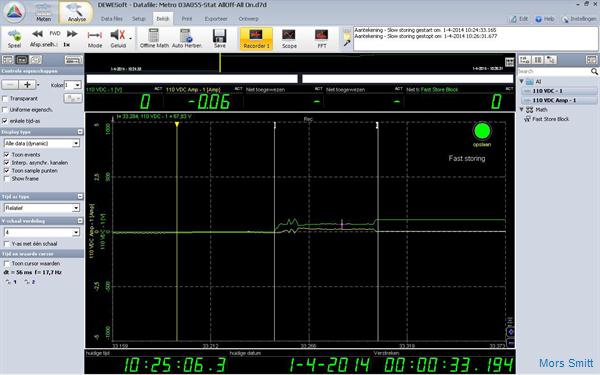Click the magnifier search icon in channel panel
600x375 pixels.
(x=594, y=71)
